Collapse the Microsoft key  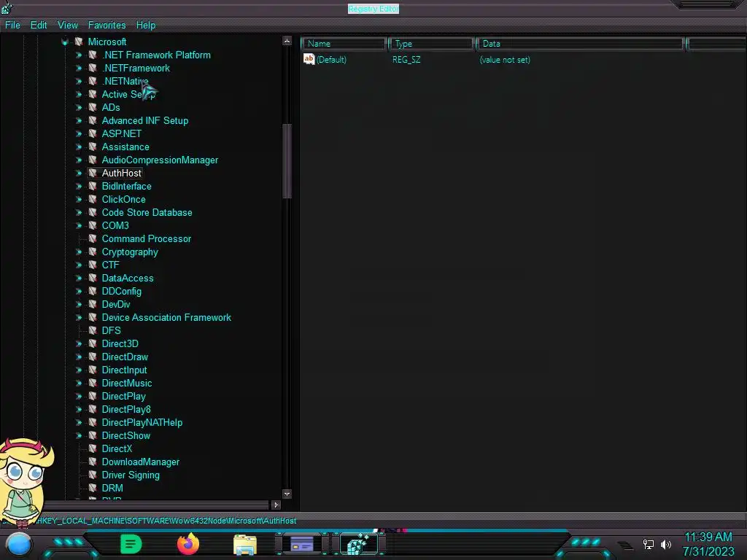(x=65, y=42)
